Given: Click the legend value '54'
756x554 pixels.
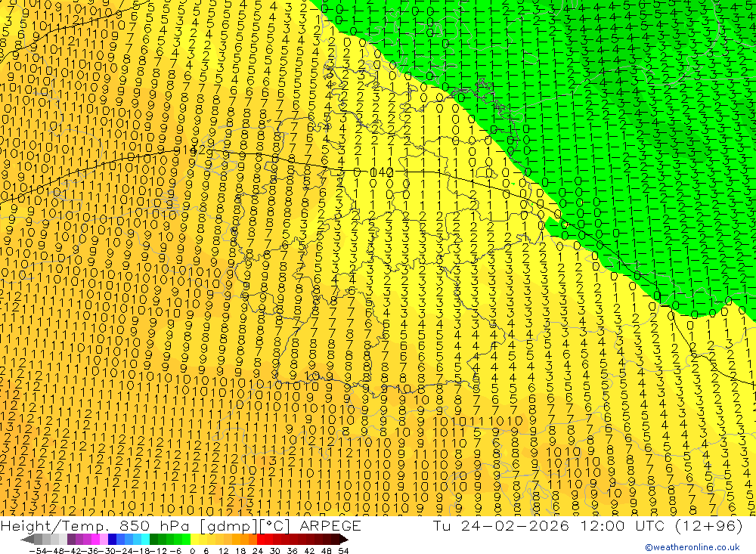Looking at the screenshot, I should click(x=343, y=551).
